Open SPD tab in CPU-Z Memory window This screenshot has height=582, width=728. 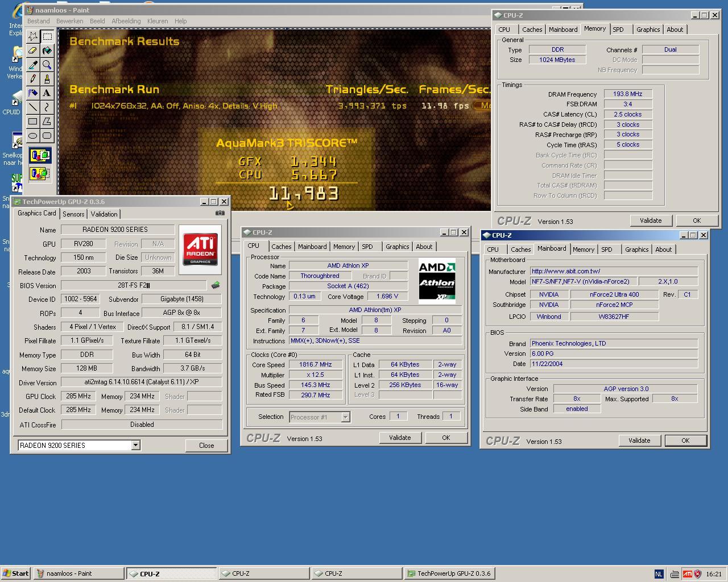pos(618,30)
